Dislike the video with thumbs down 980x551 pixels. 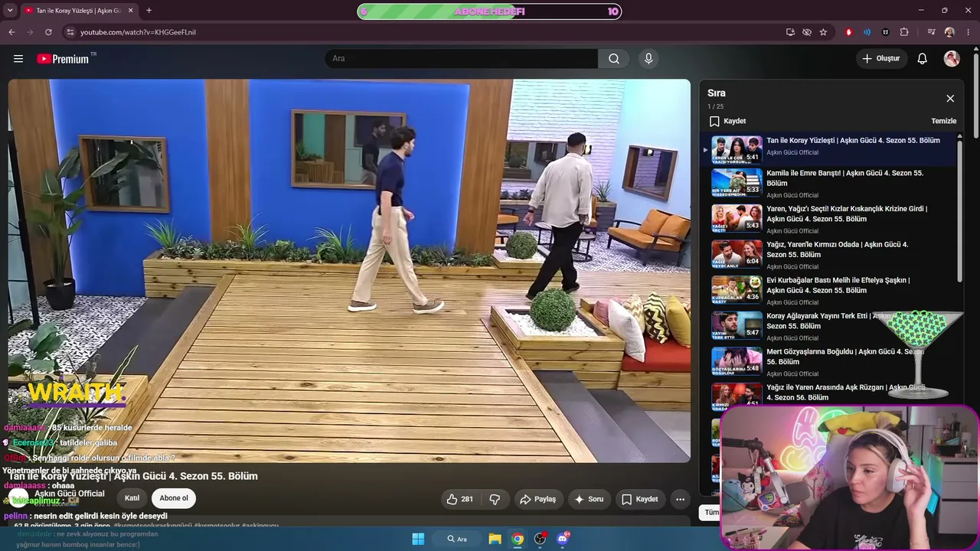click(x=495, y=499)
